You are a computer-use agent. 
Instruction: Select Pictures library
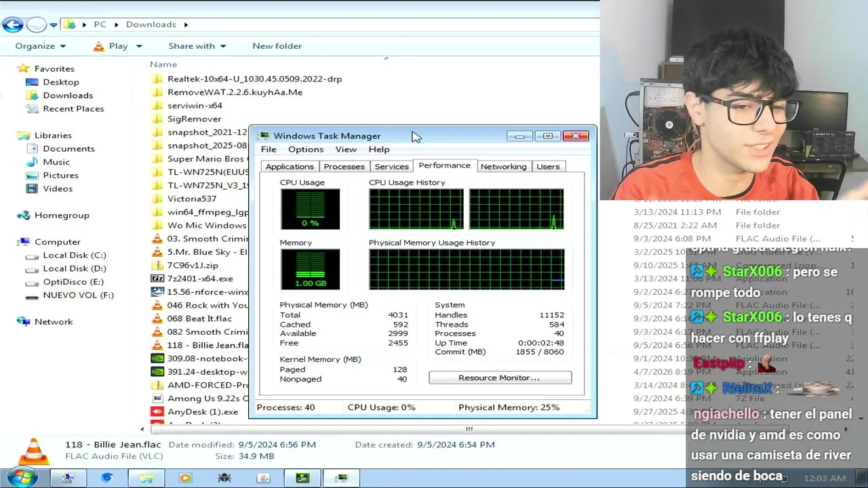60,175
